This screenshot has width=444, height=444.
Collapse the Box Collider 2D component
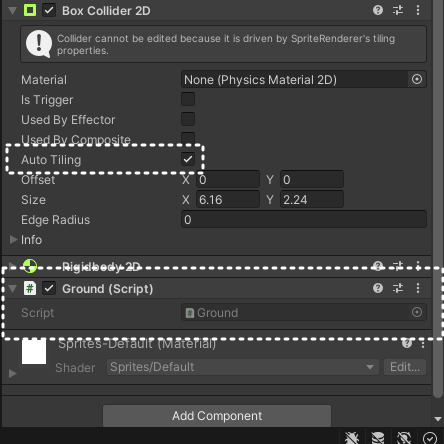(13, 11)
